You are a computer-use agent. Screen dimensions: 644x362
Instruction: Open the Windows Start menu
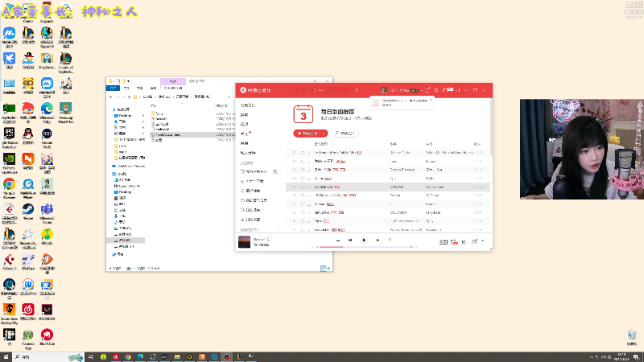(x=6, y=357)
